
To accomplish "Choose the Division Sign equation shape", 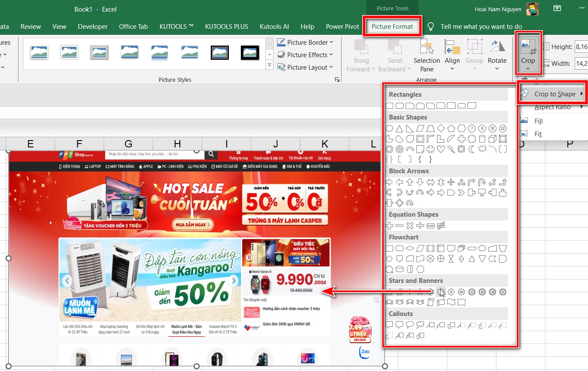I will coord(420,226).
